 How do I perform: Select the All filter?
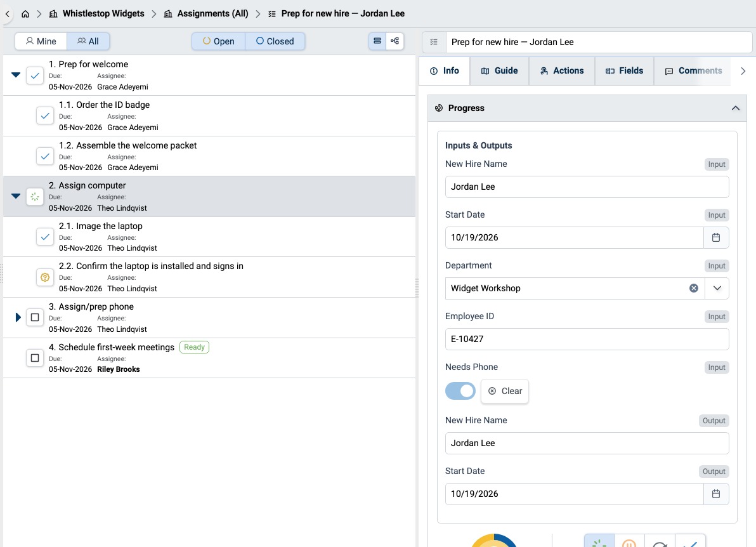88,41
